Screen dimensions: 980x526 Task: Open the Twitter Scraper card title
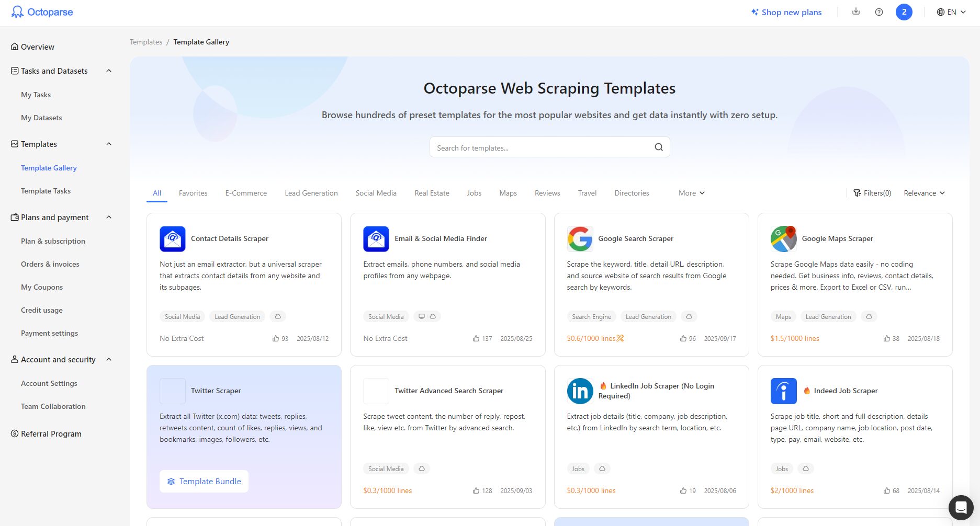(216, 391)
